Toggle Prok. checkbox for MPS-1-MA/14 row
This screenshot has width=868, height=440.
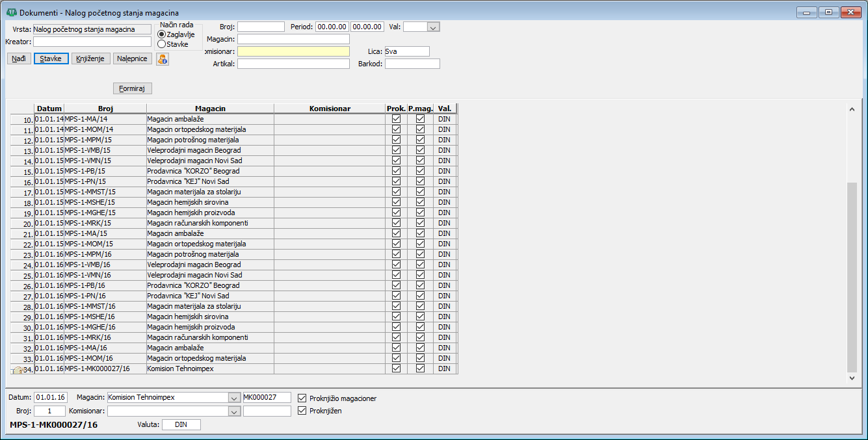tap(396, 119)
